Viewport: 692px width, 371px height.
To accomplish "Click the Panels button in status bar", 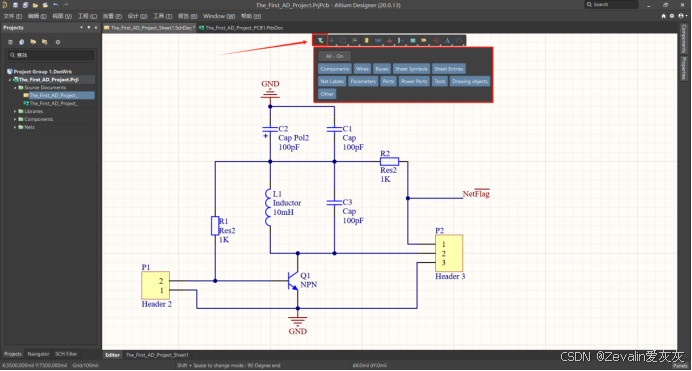I will 680,366.
